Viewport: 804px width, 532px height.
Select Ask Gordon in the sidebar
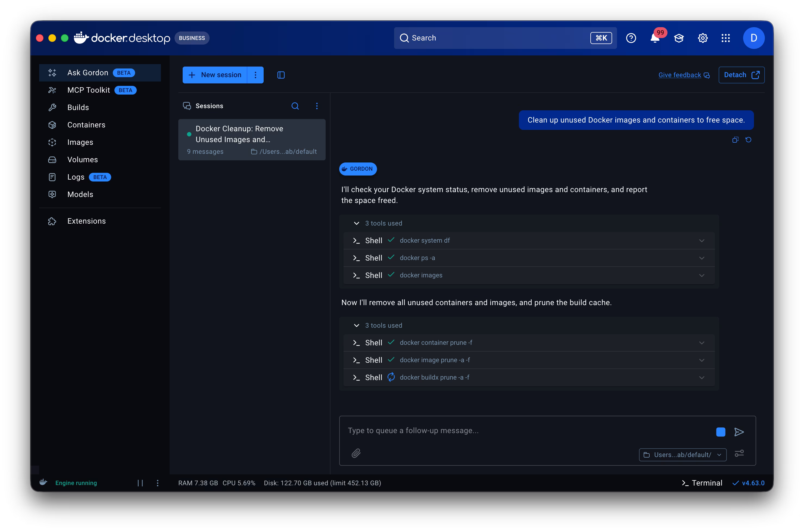tap(88, 72)
